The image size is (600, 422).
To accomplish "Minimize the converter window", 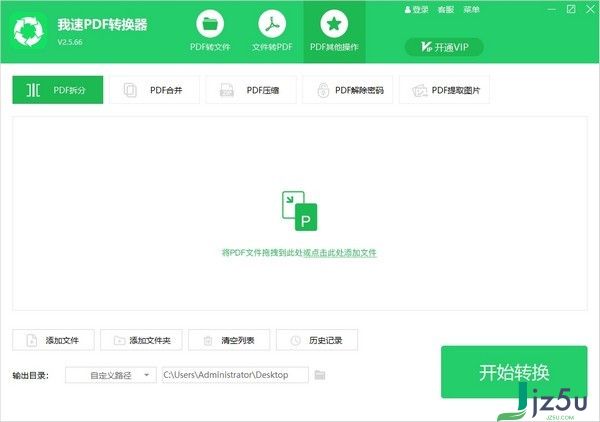I will pos(552,9).
